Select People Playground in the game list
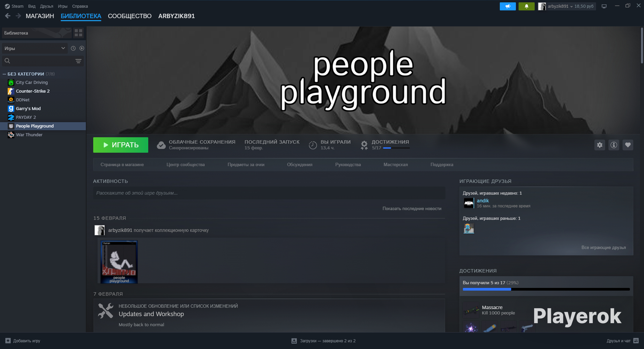The width and height of the screenshot is (644, 349). point(43,126)
